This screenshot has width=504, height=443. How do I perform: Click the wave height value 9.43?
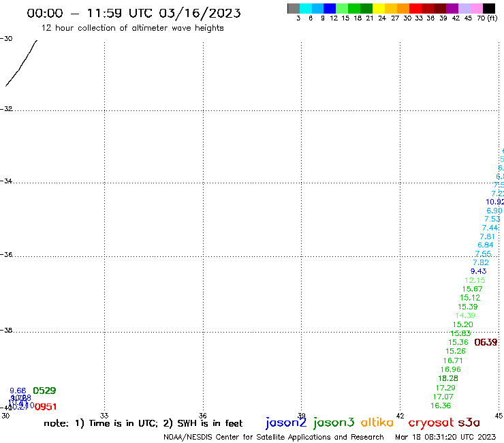pyautogui.click(x=478, y=271)
